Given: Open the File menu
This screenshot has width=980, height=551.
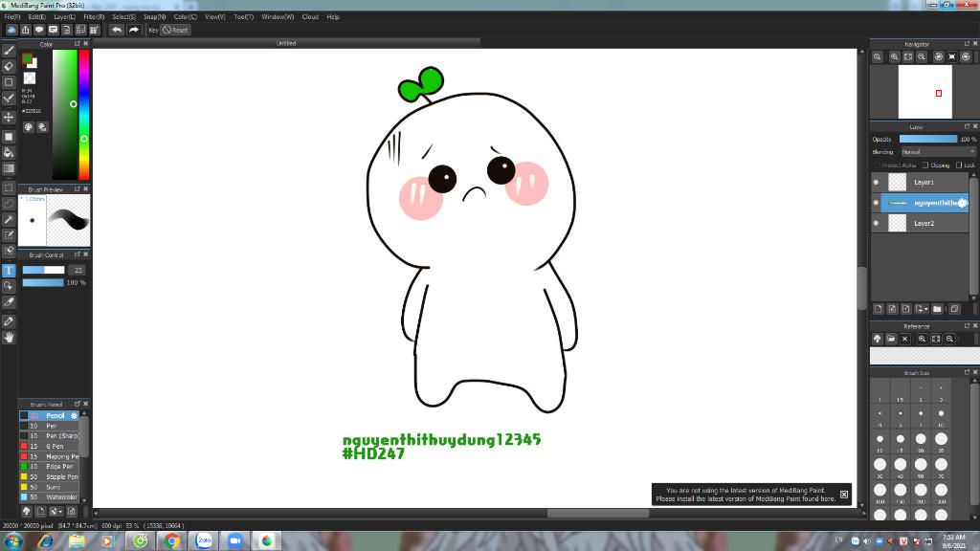Looking at the screenshot, I should click(x=12, y=17).
